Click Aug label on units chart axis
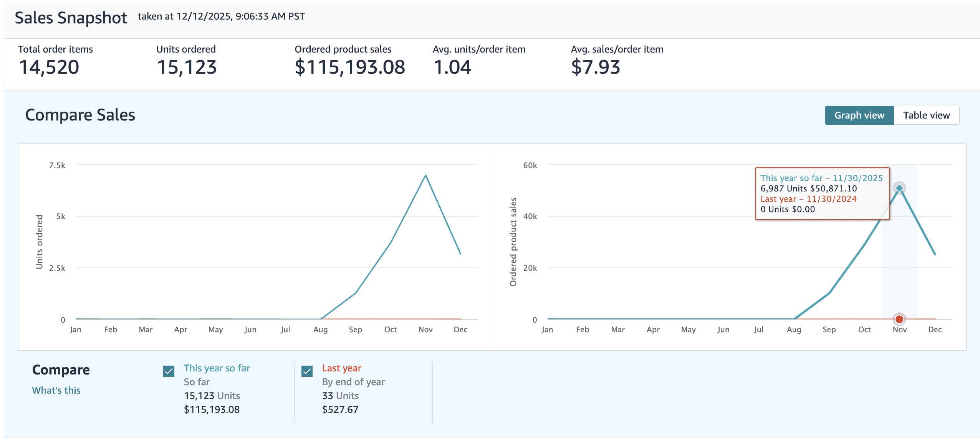The width and height of the screenshot is (980, 442). tap(320, 330)
